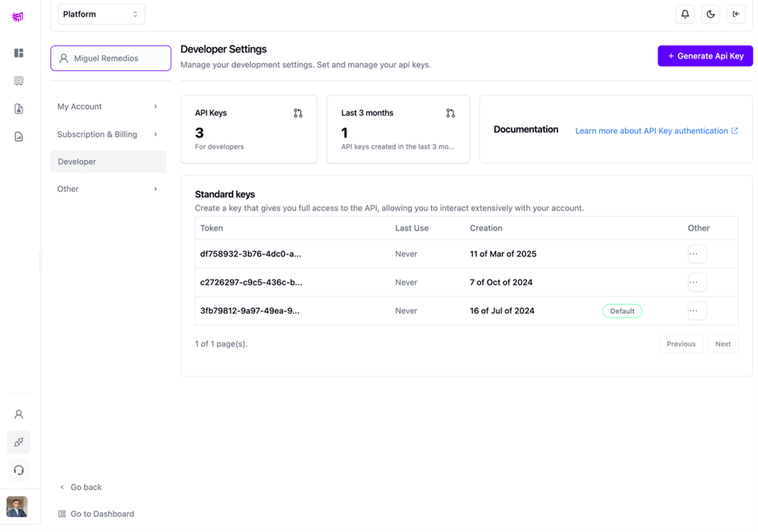The height and width of the screenshot is (532, 758).
Task: Open options for 3fb79812 token row
Action: coord(697,311)
